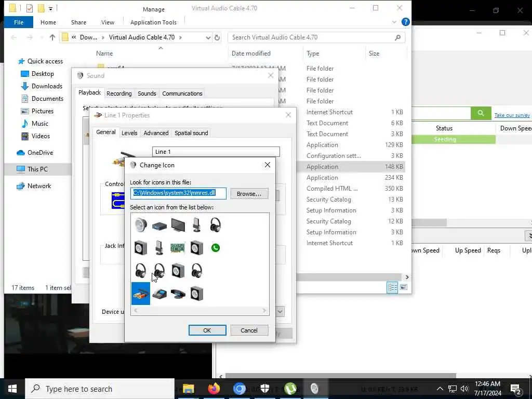Click Properties checkmark in Quick Access Toolbar
The height and width of the screenshot is (399, 532).
pos(30,8)
